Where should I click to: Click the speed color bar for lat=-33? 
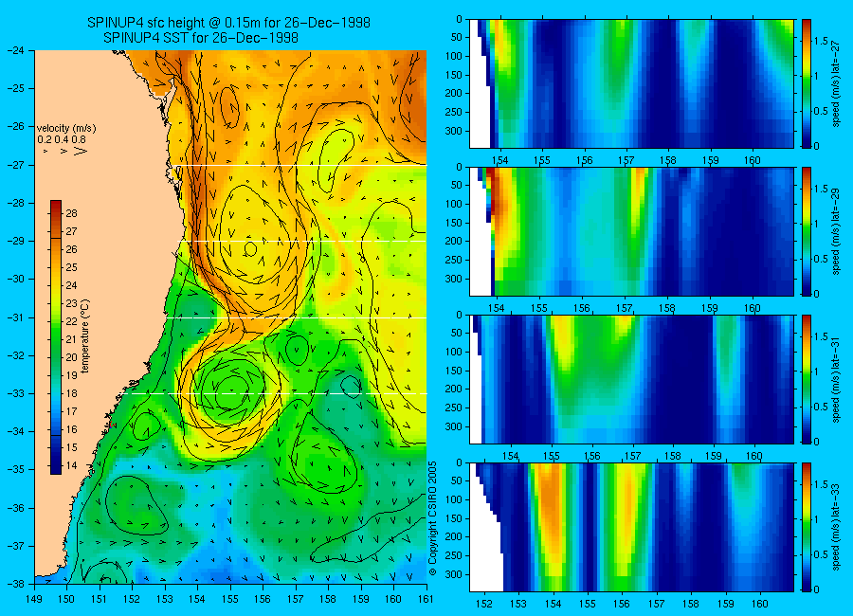coord(807,527)
